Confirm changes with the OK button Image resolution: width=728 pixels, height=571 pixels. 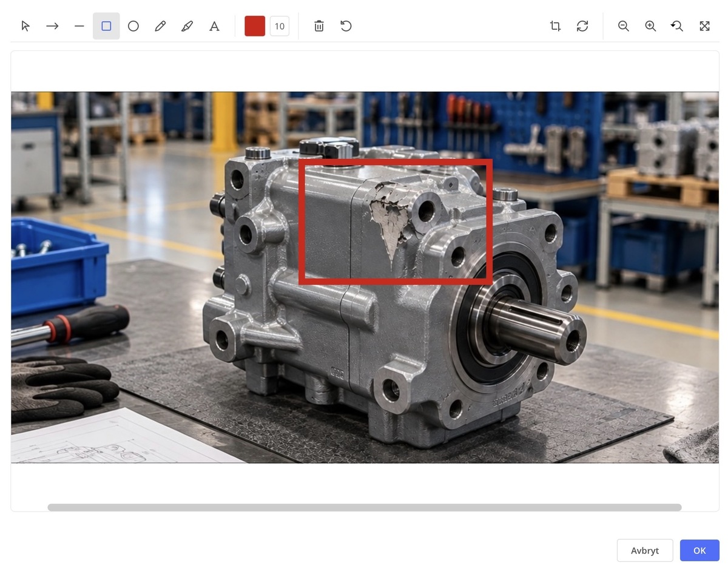click(x=699, y=550)
